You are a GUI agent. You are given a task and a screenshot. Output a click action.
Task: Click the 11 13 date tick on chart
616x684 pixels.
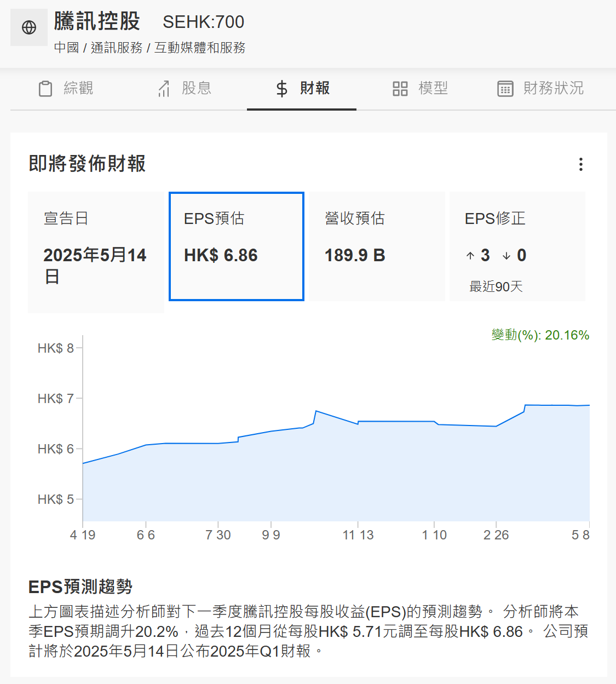tap(358, 535)
